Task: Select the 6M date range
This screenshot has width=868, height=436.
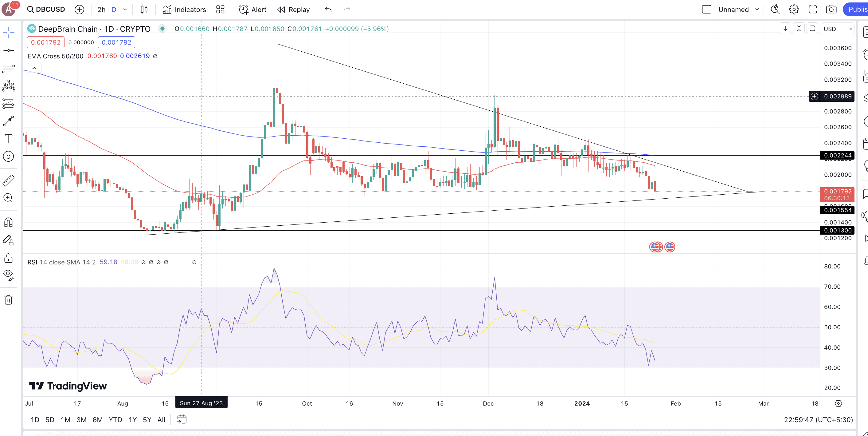Action: coord(97,419)
